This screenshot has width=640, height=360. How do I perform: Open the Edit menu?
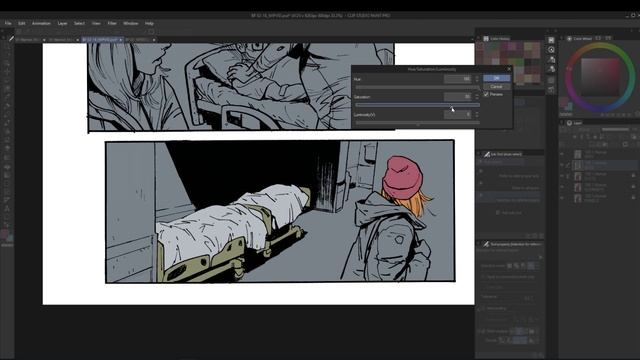[22, 23]
